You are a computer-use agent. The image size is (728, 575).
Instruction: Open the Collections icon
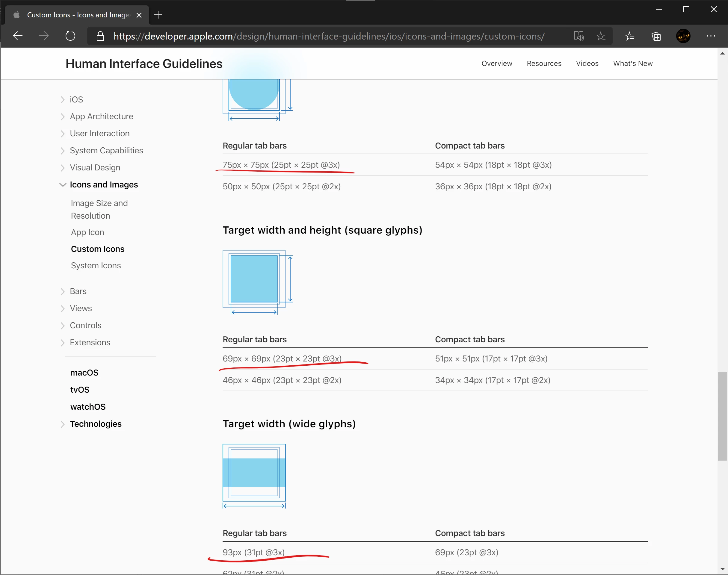click(x=656, y=36)
